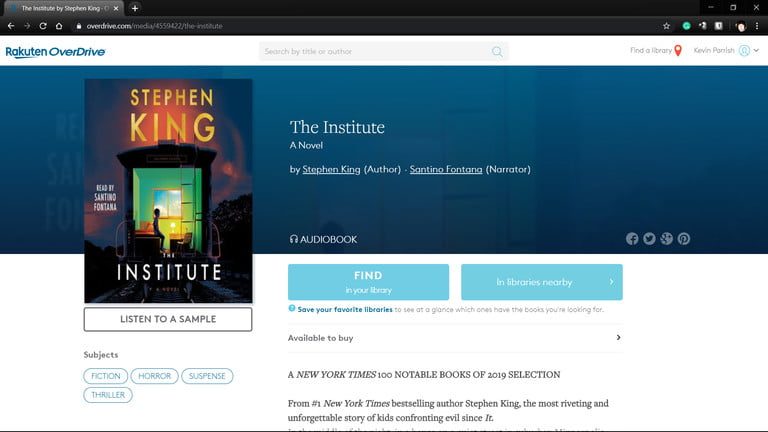Click the search magnifier icon
This screenshot has height=432, width=768.
[x=497, y=51]
